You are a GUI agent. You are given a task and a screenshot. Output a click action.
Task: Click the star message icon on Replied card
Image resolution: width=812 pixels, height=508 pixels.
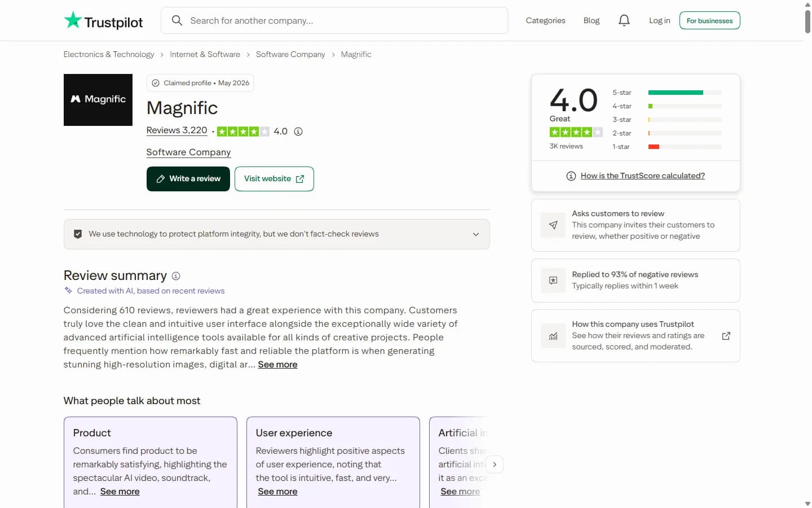(553, 281)
